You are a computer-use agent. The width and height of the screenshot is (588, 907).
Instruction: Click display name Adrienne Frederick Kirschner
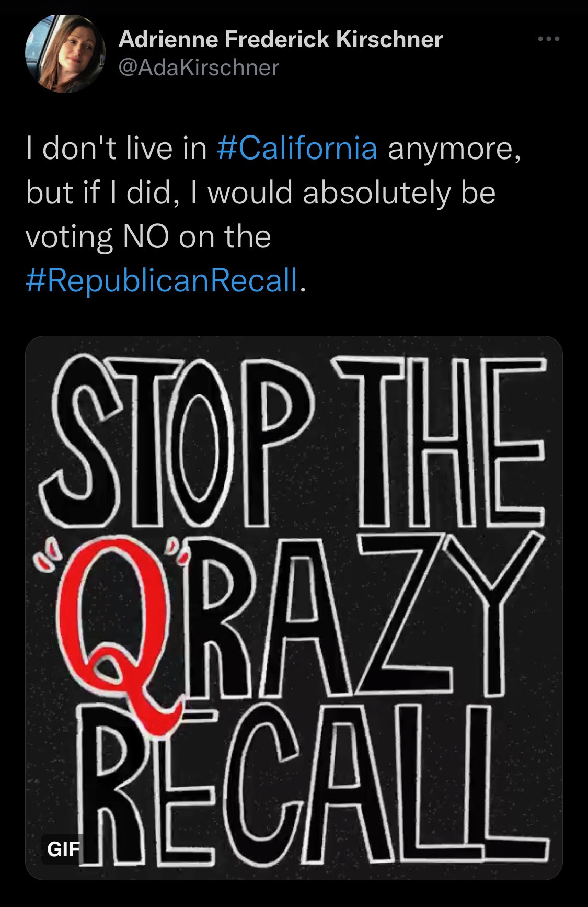tap(281, 40)
